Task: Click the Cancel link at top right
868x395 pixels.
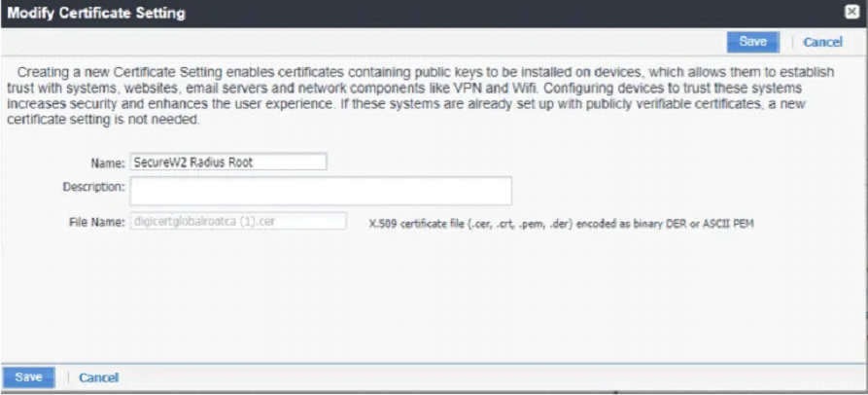Action: coord(822,42)
